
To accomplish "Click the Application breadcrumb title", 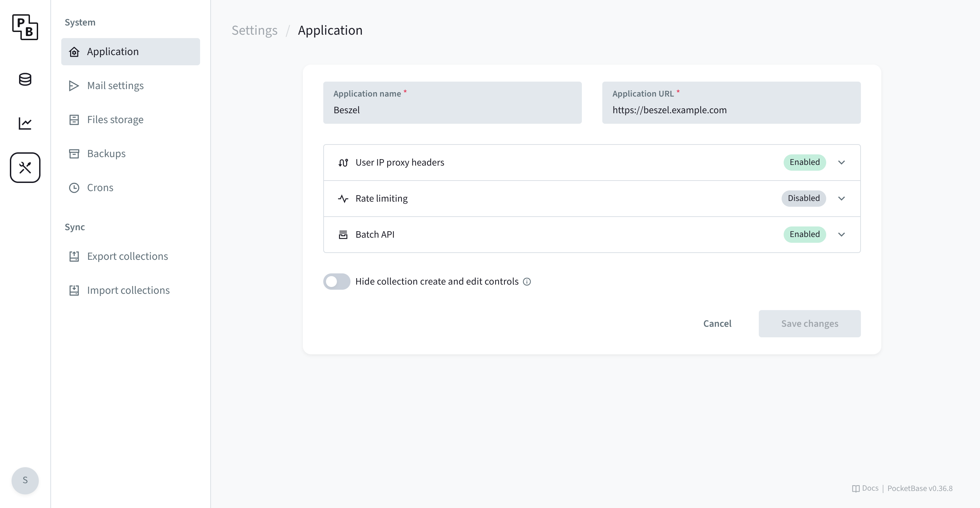I will (x=330, y=30).
